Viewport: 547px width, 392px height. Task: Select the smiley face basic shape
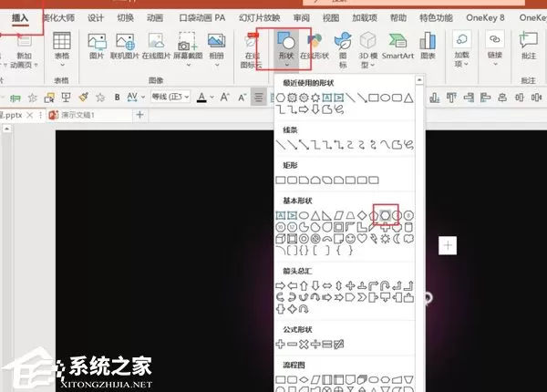tap(350, 239)
